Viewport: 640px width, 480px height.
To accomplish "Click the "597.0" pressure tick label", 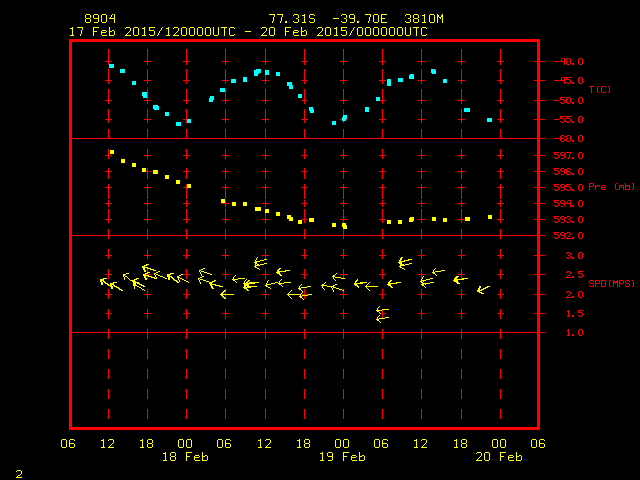I will coord(569,156).
